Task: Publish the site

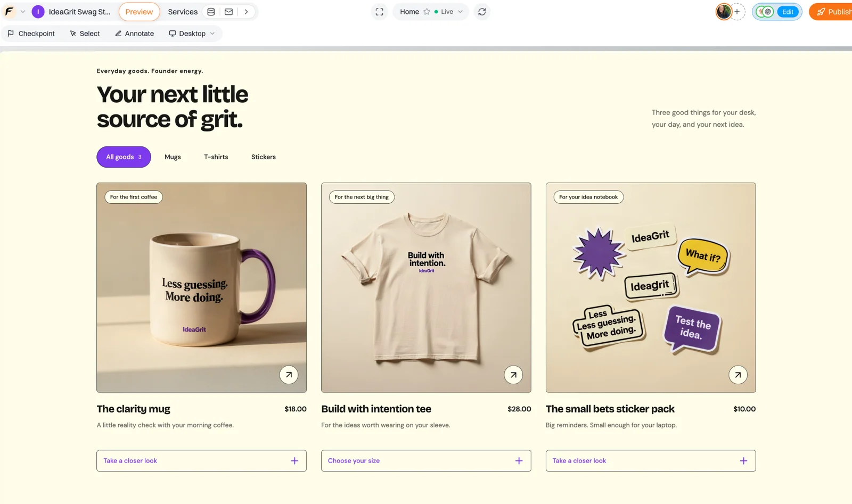Action: 832,12
